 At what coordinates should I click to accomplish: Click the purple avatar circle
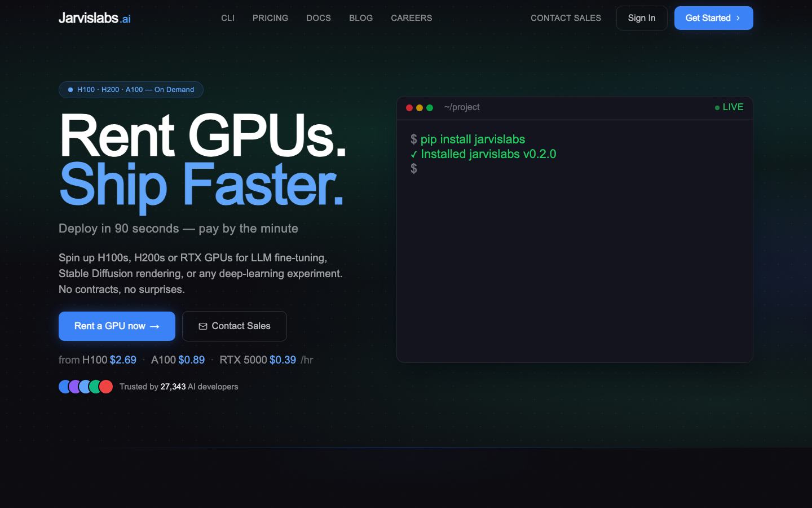click(x=74, y=387)
